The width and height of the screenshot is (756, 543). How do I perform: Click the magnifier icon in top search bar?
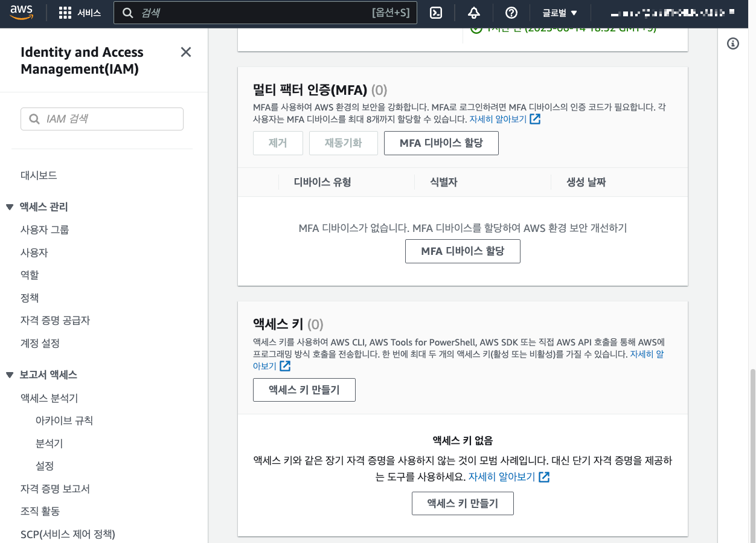pos(127,13)
